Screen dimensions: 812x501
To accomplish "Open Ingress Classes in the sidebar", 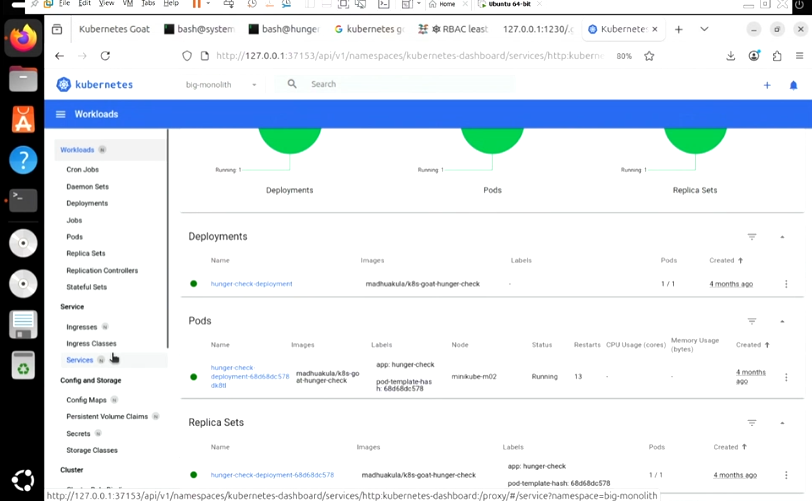I will pyautogui.click(x=91, y=344).
